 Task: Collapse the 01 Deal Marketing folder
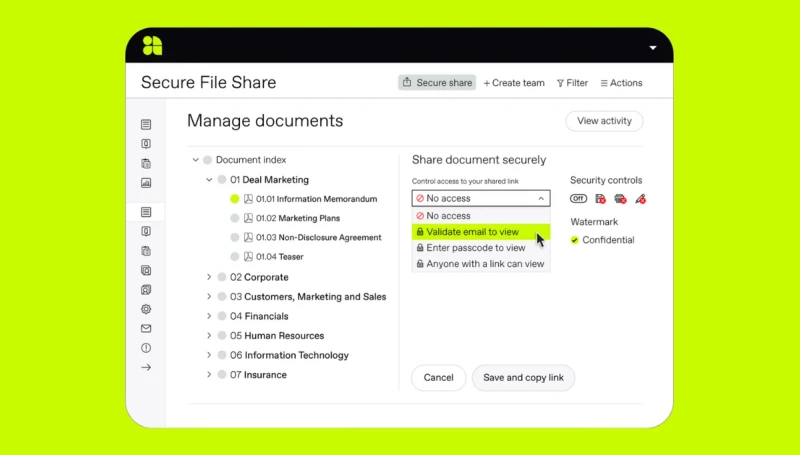click(209, 180)
